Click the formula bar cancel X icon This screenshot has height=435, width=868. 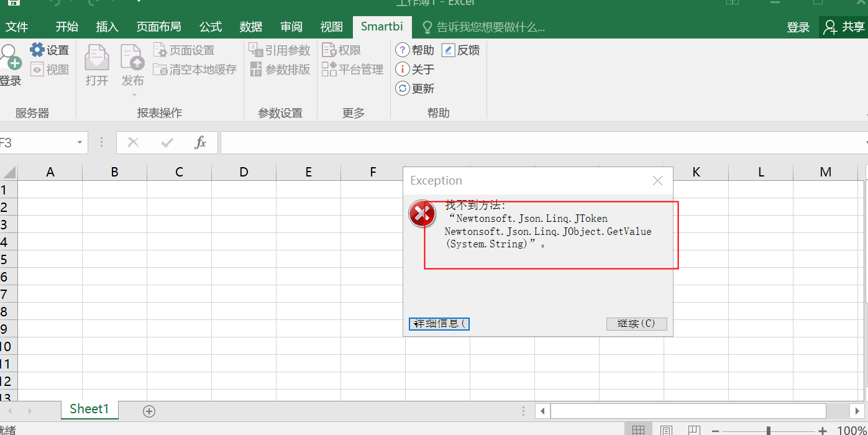pos(133,143)
